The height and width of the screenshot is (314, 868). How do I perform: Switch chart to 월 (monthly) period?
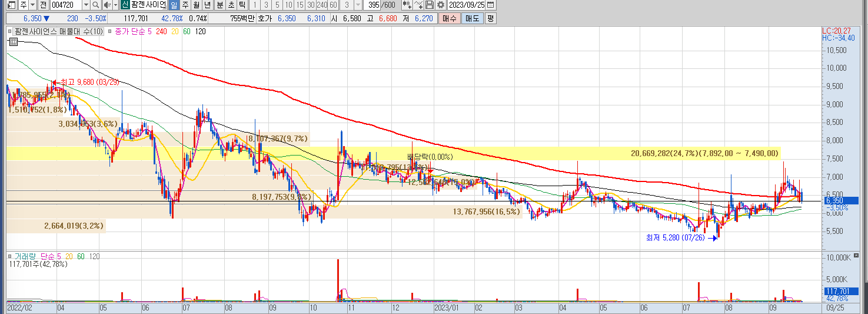tap(196, 5)
